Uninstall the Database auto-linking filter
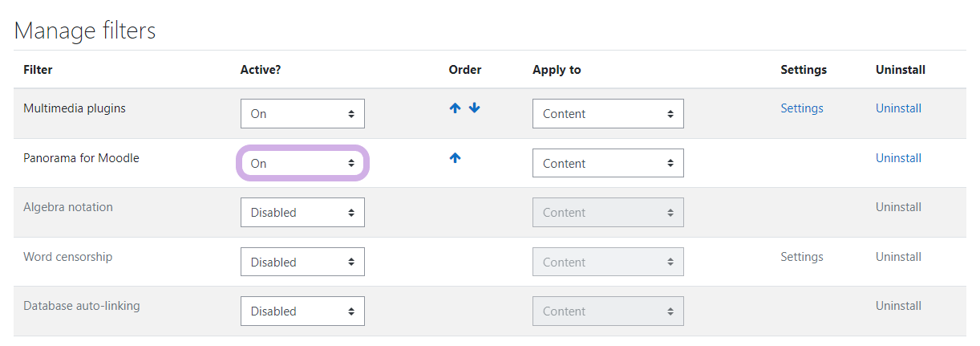 pyautogui.click(x=898, y=306)
